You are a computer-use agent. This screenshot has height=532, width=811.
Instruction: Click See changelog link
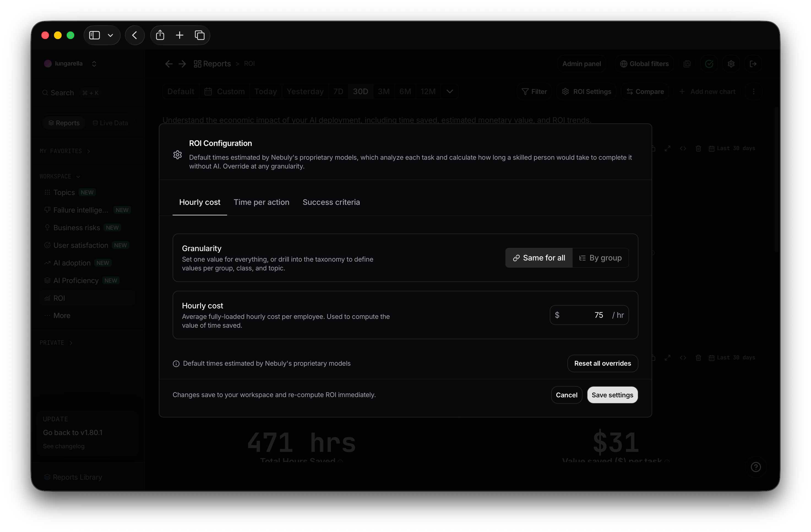tap(64, 446)
